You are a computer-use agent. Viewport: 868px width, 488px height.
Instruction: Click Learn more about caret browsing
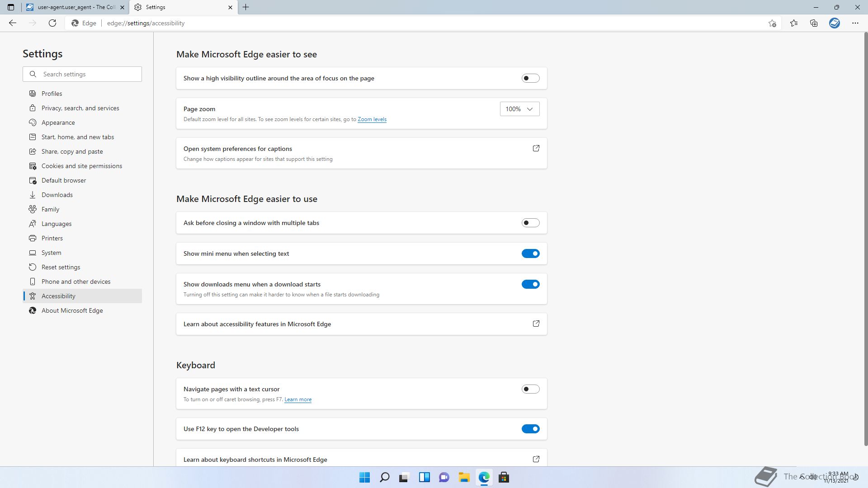pos(297,399)
